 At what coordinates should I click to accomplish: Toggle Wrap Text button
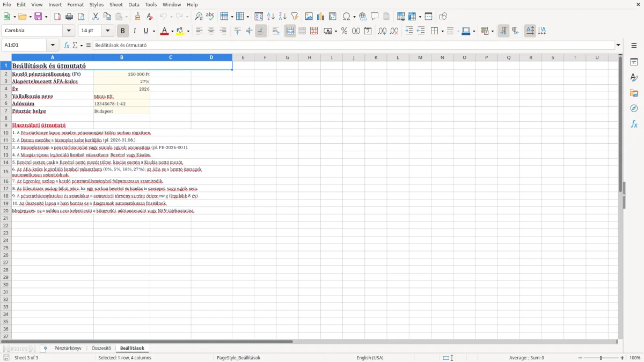[x=276, y=31]
